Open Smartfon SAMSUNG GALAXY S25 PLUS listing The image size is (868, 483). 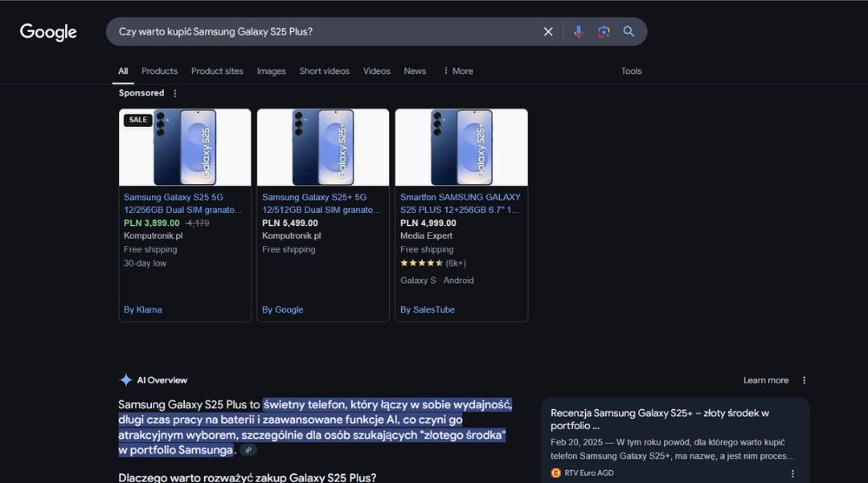pos(460,203)
